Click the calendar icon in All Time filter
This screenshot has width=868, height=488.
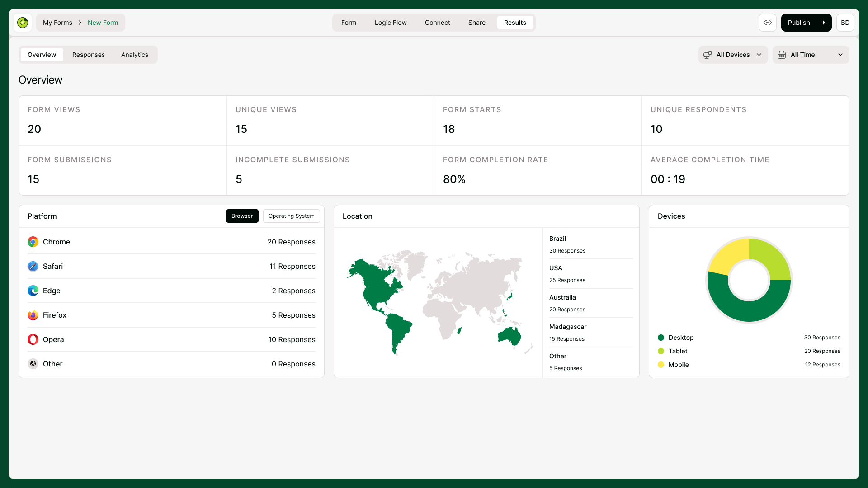(x=782, y=55)
